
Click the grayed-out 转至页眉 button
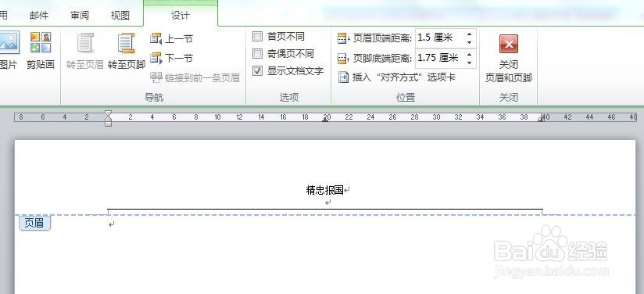pos(85,51)
